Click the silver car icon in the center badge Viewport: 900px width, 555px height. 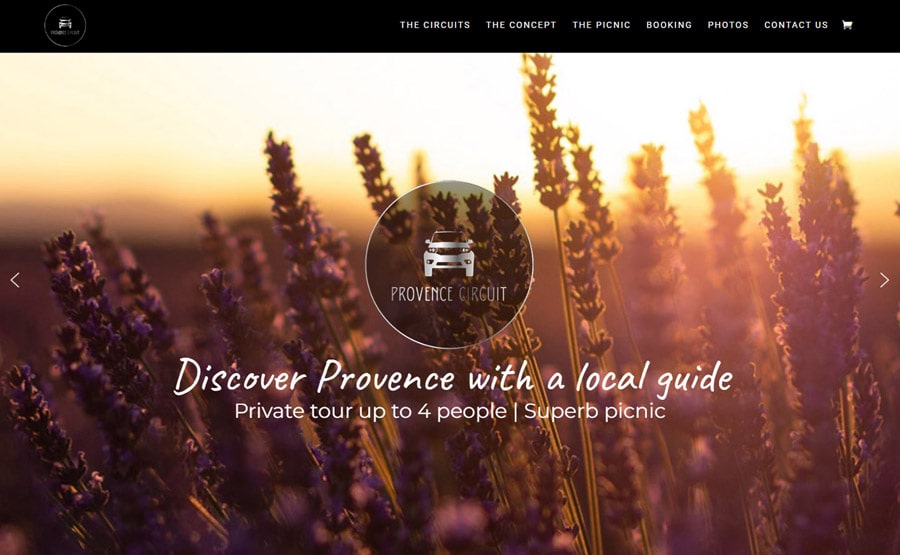tap(449, 253)
